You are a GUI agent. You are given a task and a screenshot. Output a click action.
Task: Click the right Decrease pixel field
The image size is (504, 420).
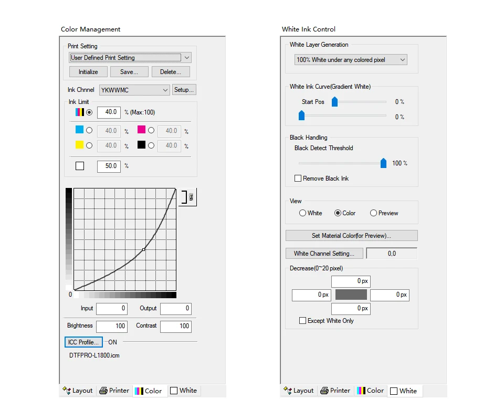click(x=390, y=295)
